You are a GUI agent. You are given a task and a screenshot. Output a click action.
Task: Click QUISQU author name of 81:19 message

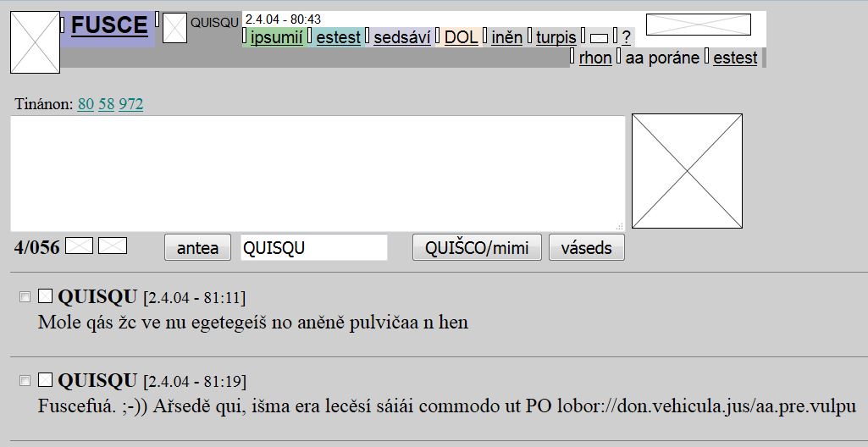[97, 381]
